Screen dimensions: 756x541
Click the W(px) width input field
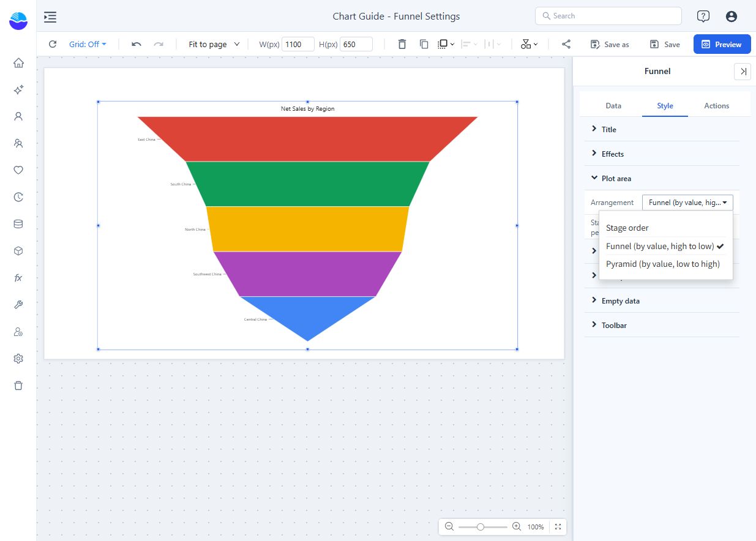[x=298, y=44]
